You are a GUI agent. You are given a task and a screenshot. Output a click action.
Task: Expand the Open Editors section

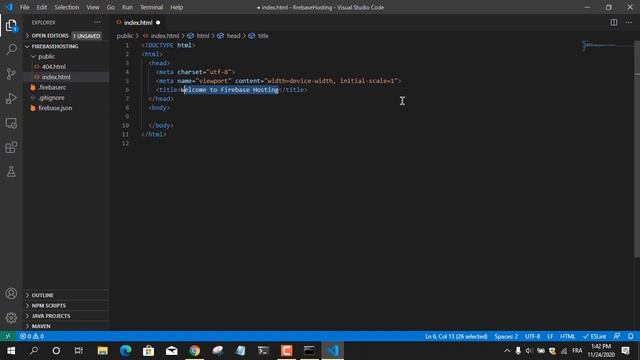[66, 36]
